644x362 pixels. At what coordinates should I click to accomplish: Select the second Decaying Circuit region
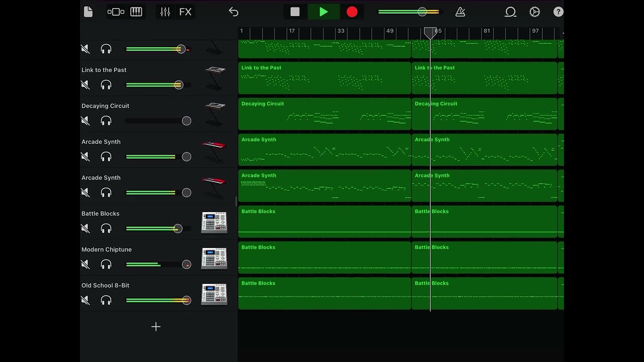tap(485, 114)
